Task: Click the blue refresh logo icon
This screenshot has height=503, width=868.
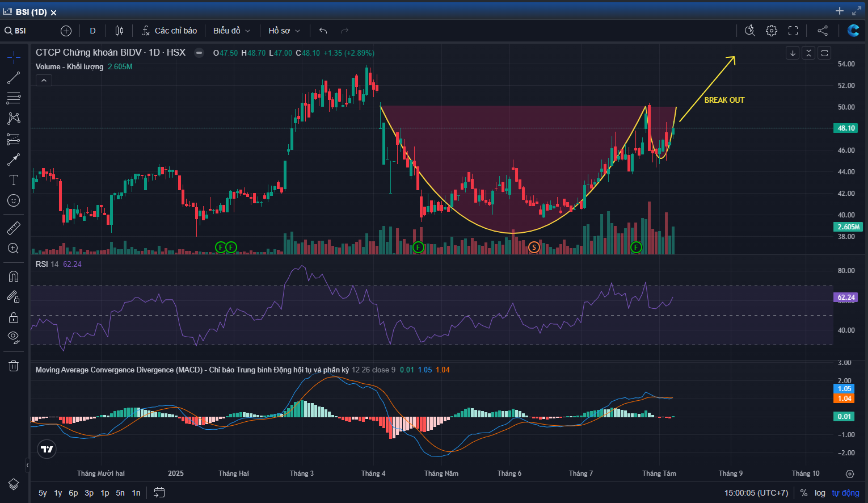Action: 853,31
